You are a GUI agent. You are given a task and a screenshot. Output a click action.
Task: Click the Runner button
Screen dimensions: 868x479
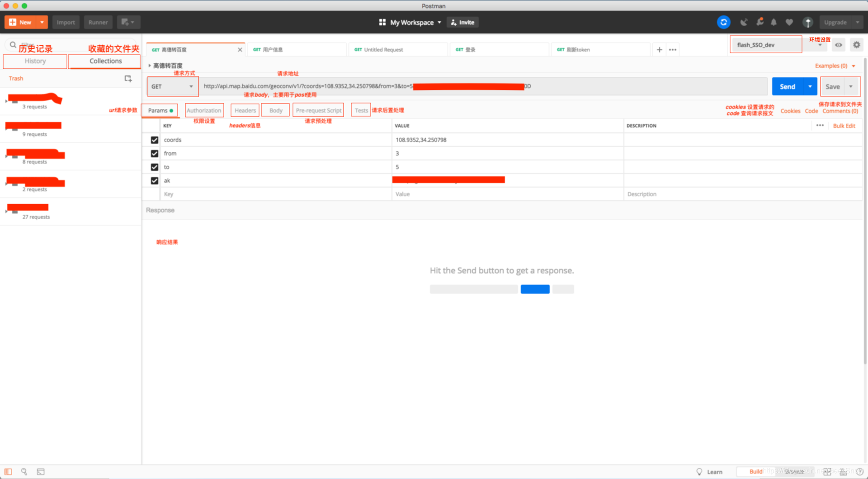click(98, 22)
